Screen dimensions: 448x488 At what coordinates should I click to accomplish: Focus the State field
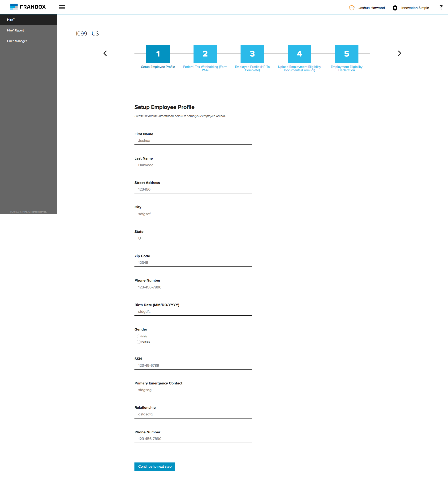tap(193, 238)
